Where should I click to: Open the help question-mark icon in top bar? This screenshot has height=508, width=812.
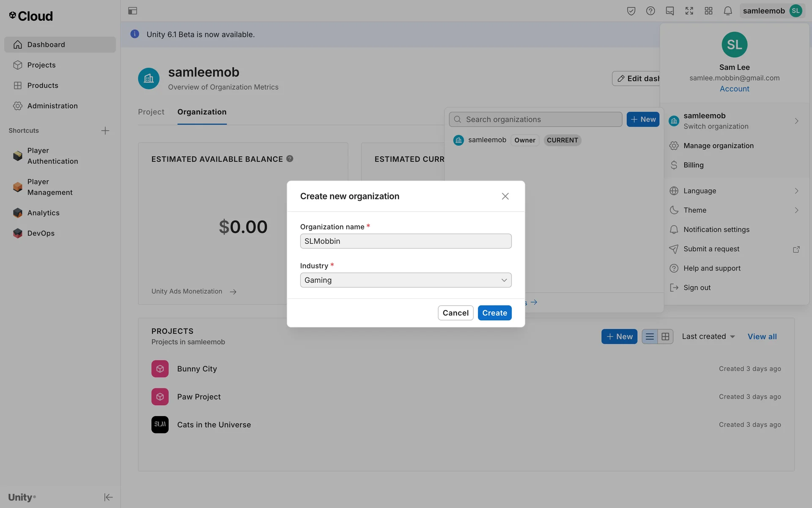point(650,11)
